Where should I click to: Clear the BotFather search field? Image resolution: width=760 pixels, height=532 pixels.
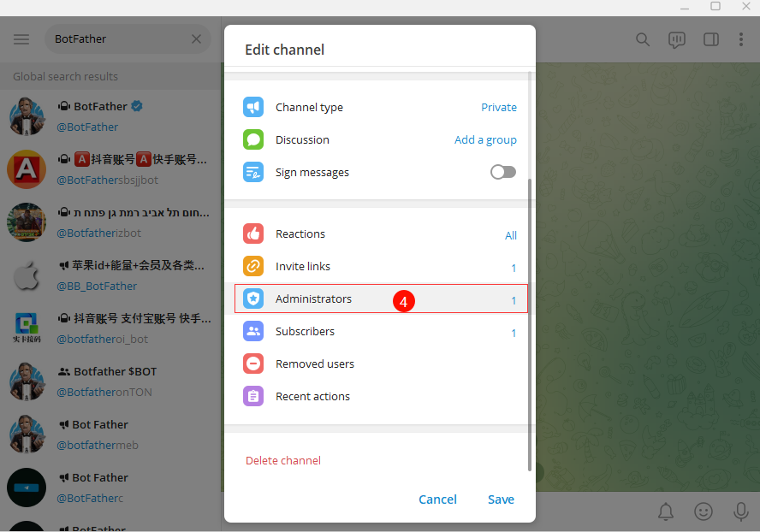tap(196, 39)
